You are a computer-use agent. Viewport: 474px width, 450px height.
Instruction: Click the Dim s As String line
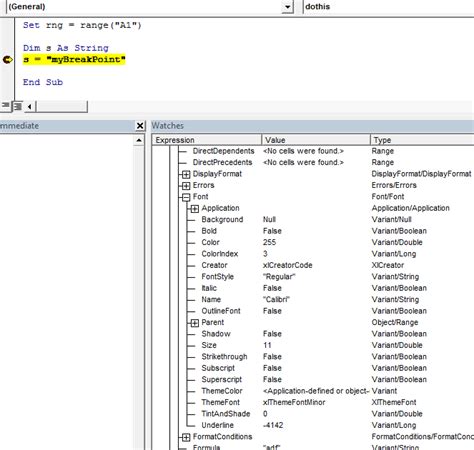click(x=66, y=48)
